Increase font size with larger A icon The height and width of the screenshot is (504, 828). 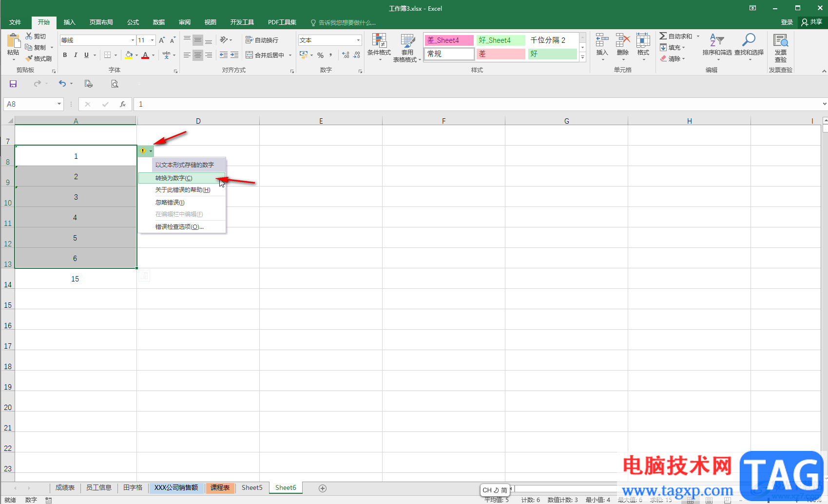tap(162, 40)
